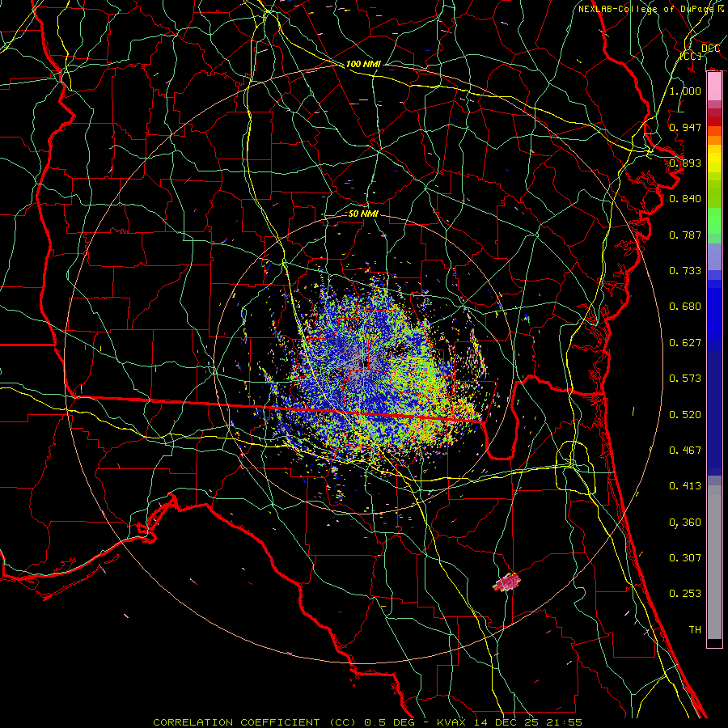Image resolution: width=728 pixels, height=728 pixels.
Task: Click the gray lower segment of the color bar
Action: coord(714,562)
